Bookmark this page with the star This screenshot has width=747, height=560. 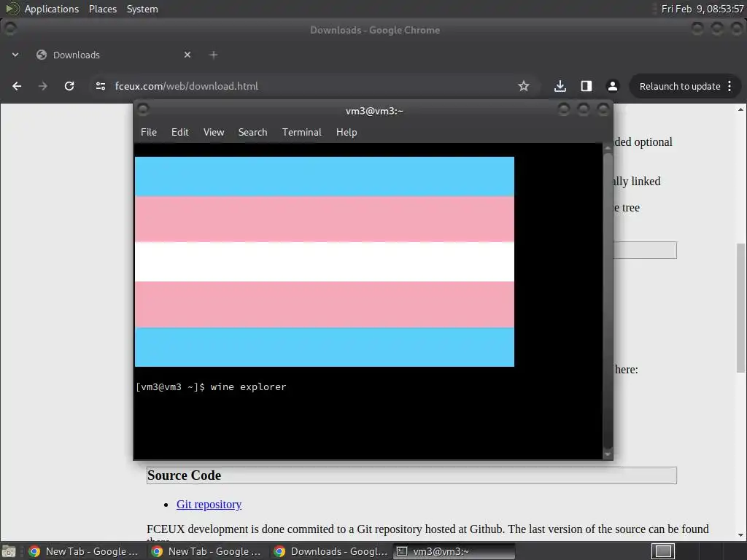click(x=524, y=86)
